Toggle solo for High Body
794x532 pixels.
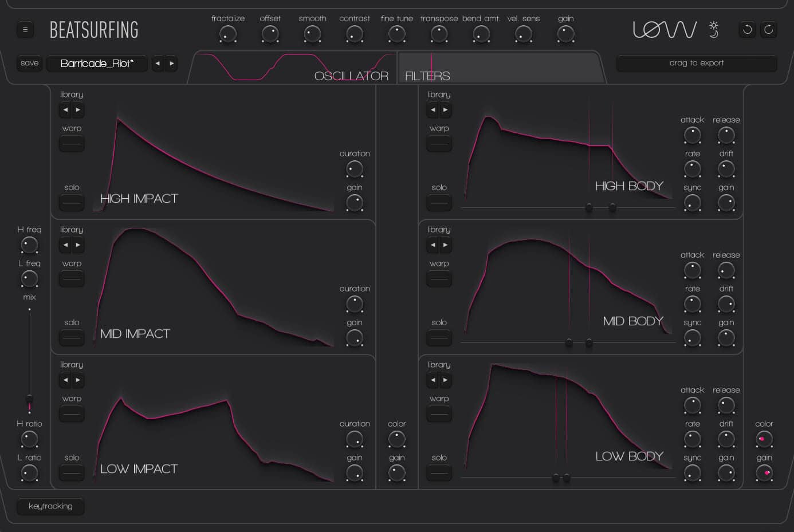[439, 203]
